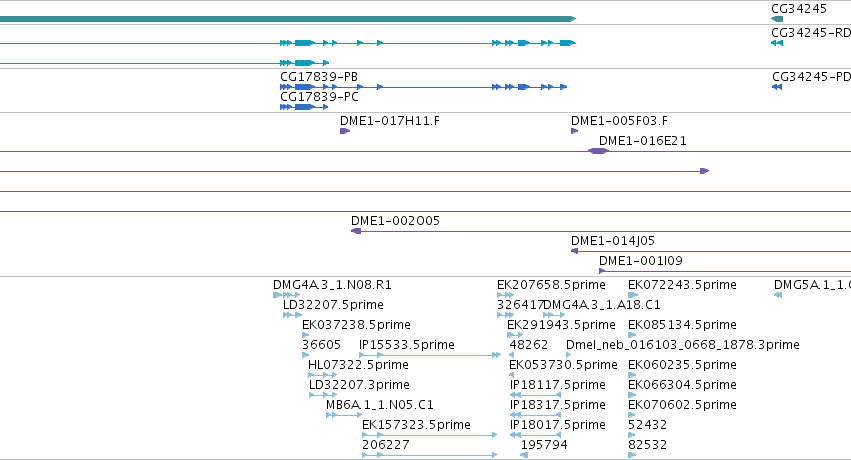This screenshot has height=460, width=851.
Task: Select the wide teal gene bar at top
Action: coord(288,19)
